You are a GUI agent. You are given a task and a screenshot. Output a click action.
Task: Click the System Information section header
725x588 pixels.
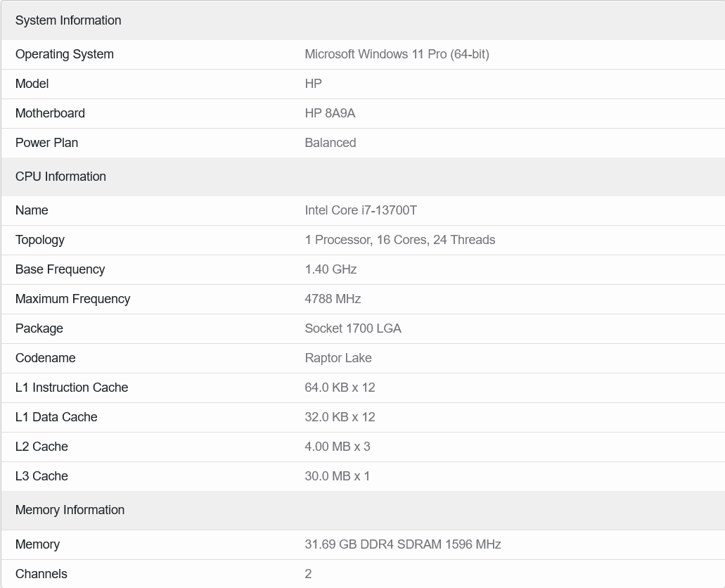point(68,20)
